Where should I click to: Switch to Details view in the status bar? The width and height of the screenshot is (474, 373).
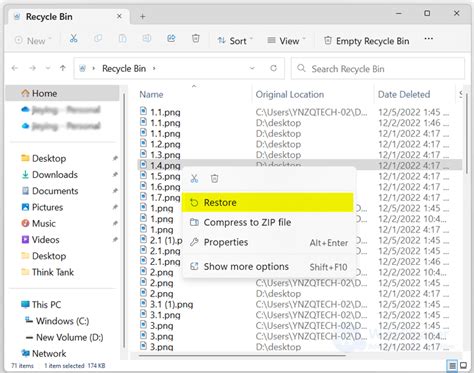[x=452, y=366]
